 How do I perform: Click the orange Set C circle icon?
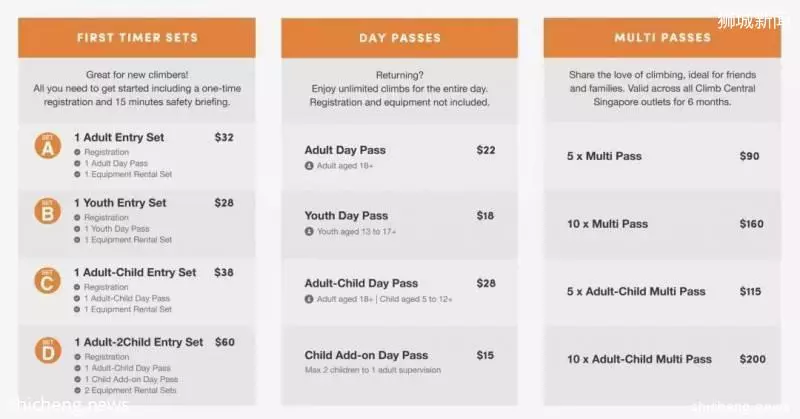point(48,281)
